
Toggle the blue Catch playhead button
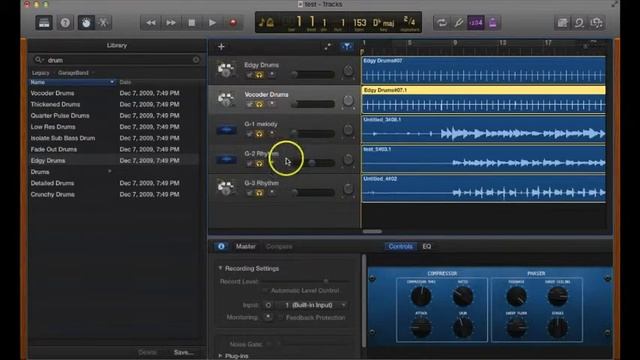click(x=347, y=47)
